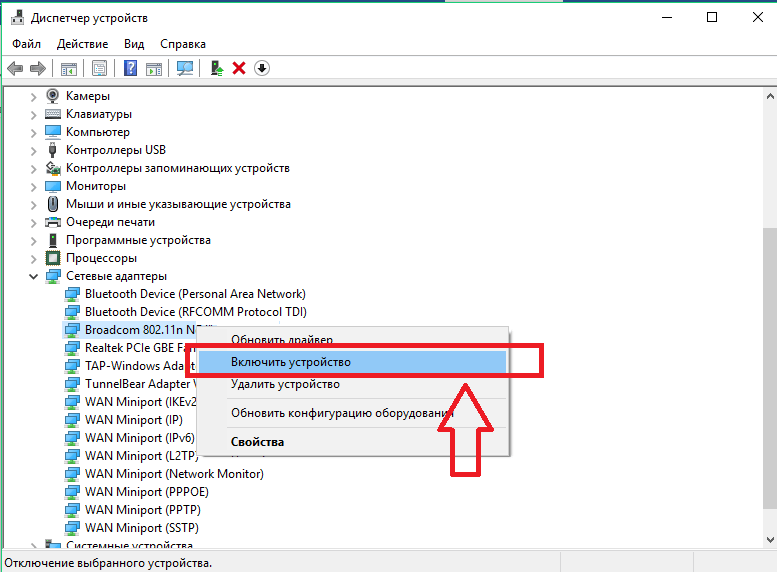Click the show/hide console tree icon
The image size is (777, 572).
69,68
